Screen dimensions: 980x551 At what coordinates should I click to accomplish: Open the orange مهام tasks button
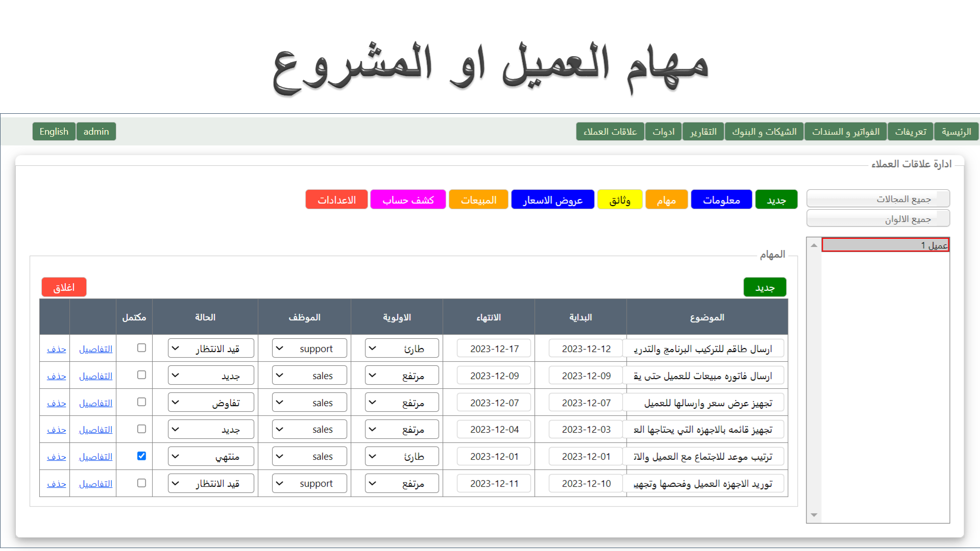coord(666,199)
